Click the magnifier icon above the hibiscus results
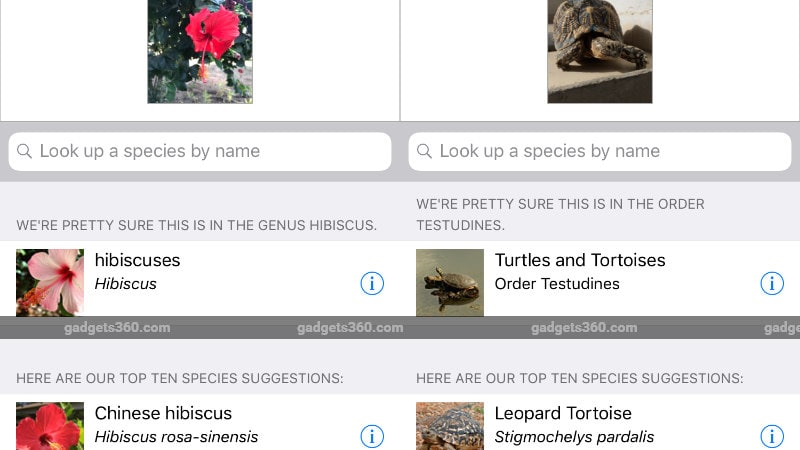 pos(24,152)
